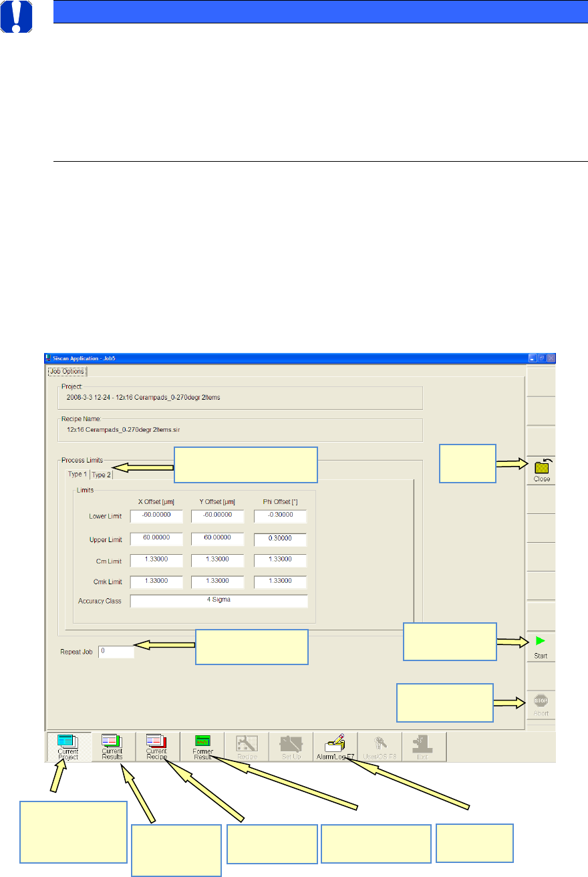Click the Y Offset Cmk Limit field

click(218, 582)
